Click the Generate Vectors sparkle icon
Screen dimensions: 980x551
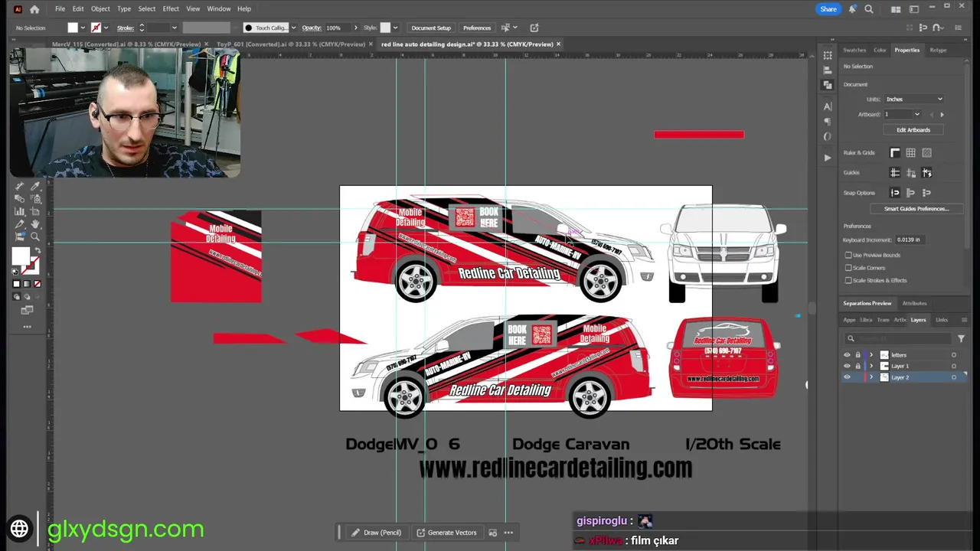click(x=421, y=533)
